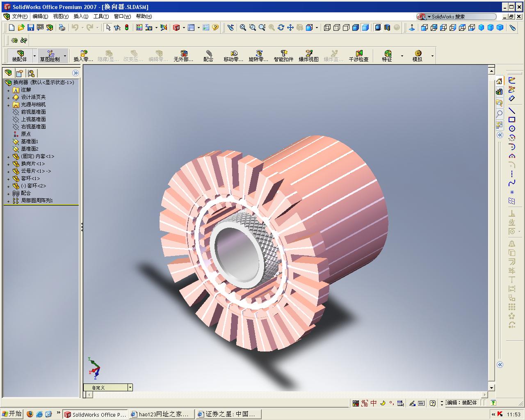Select the Rotate View tool
Viewport: 525px width, 420px height.
(281, 27)
